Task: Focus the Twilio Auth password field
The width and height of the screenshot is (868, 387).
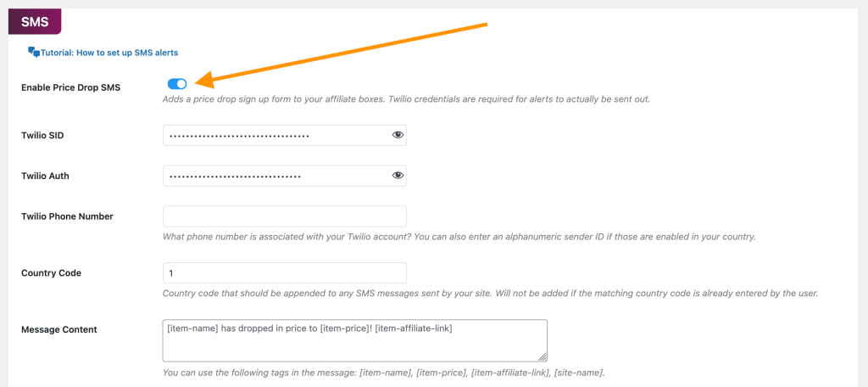Action: click(x=275, y=176)
